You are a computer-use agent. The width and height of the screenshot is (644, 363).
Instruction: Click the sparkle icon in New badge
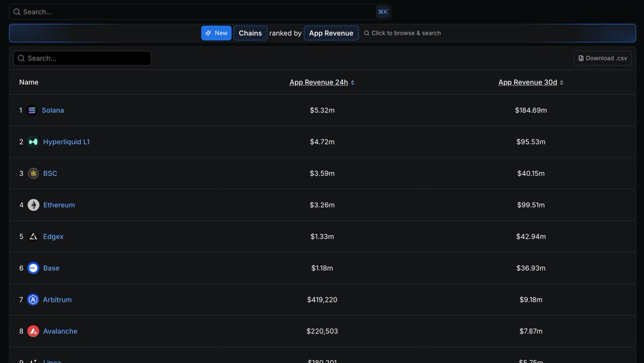(x=208, y=33)
